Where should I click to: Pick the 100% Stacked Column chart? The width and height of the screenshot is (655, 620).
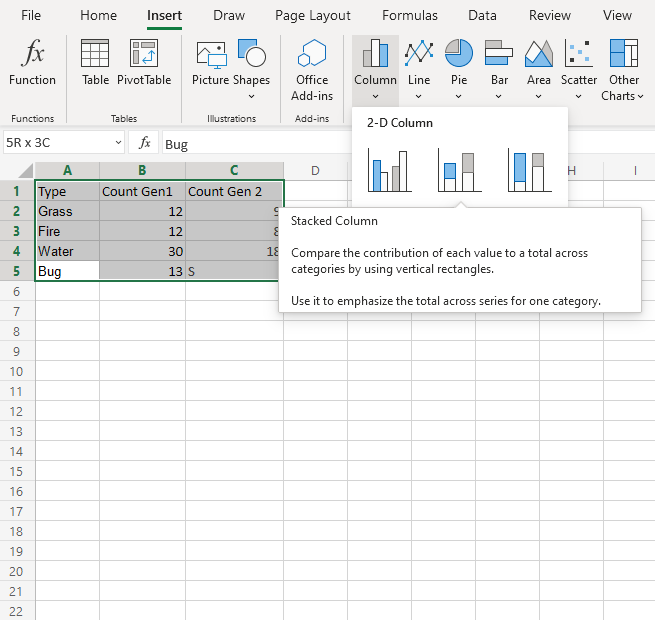pos(530,171)
